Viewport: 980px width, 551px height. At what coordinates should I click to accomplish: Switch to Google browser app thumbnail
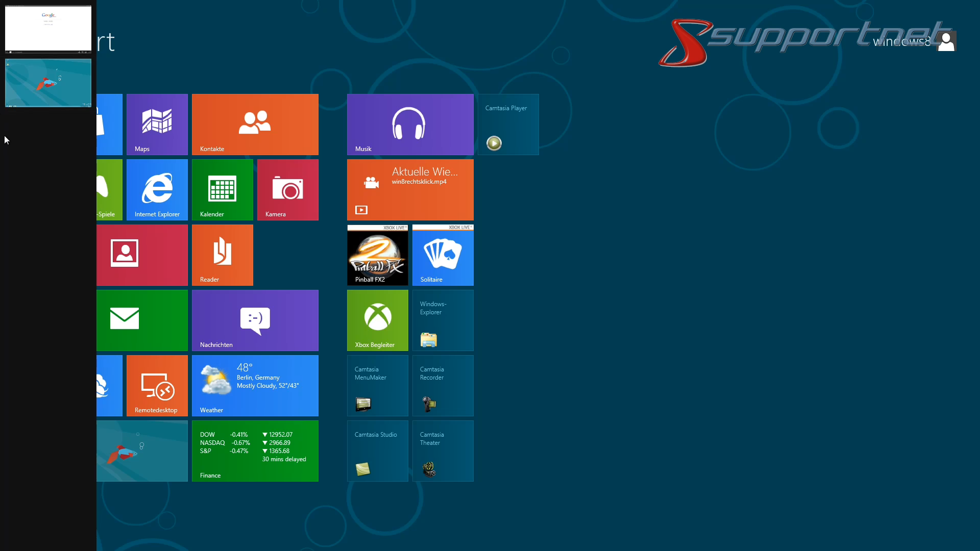click(x=48, y=29)
